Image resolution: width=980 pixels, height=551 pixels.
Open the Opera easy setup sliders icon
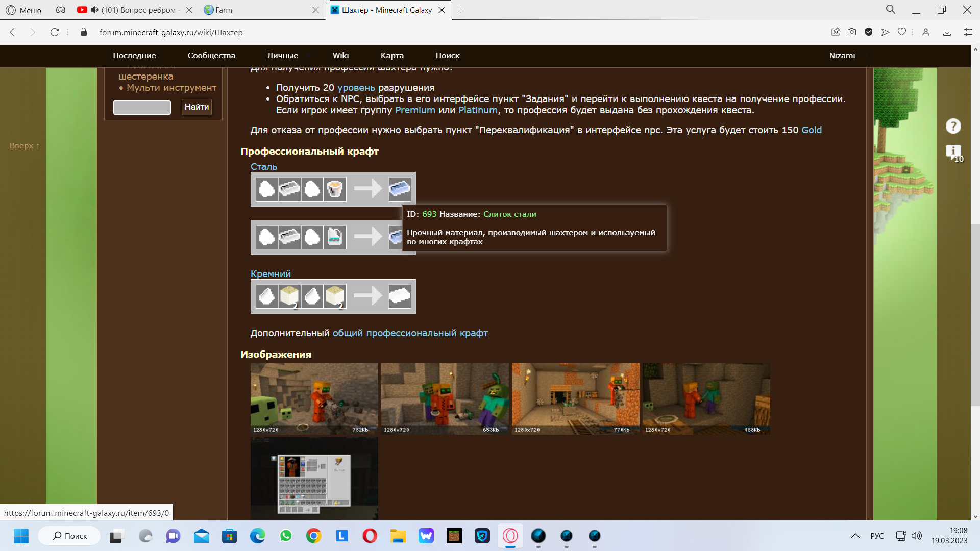click(968, 32)
